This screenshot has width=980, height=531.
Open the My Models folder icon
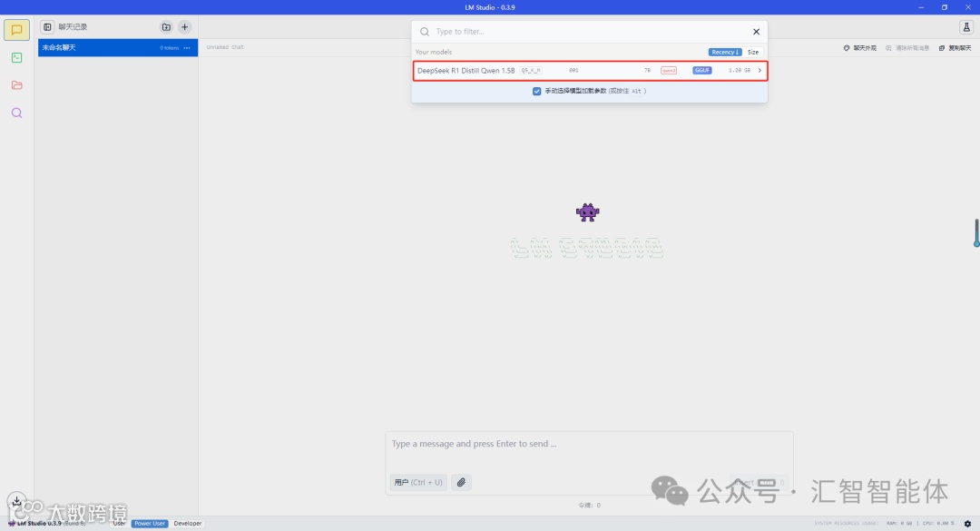pos(17,85)
